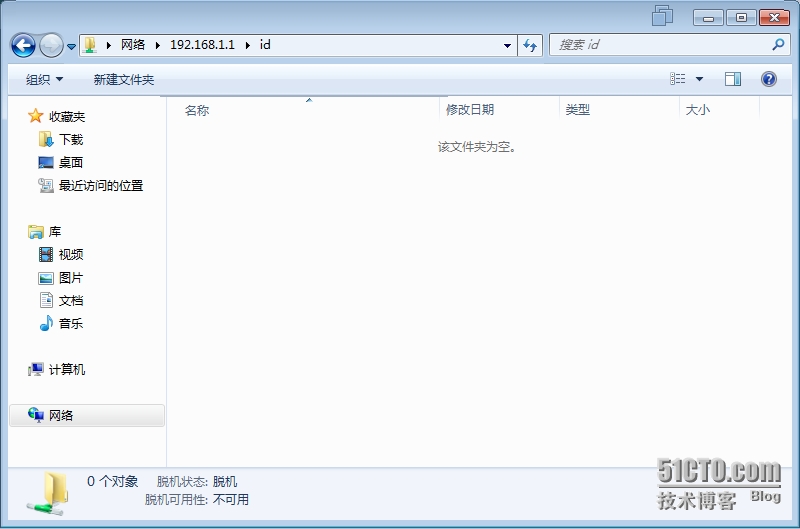Open 计算机 in the navigation pane

pyautogui.click(x=66, y=370)
